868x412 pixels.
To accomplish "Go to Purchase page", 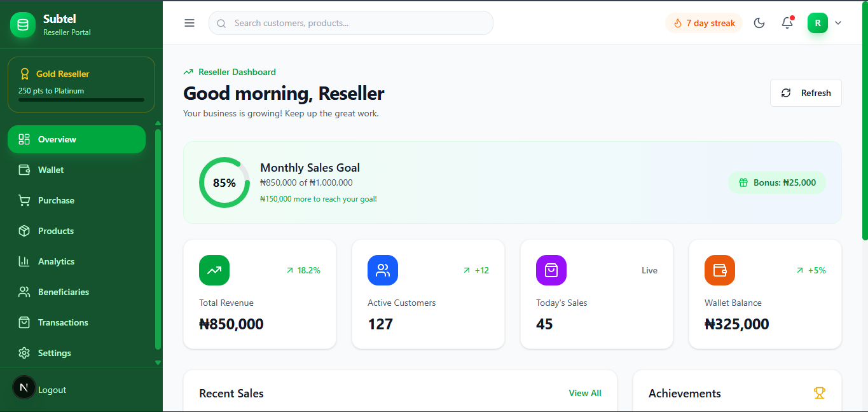I will coord(76,200).
